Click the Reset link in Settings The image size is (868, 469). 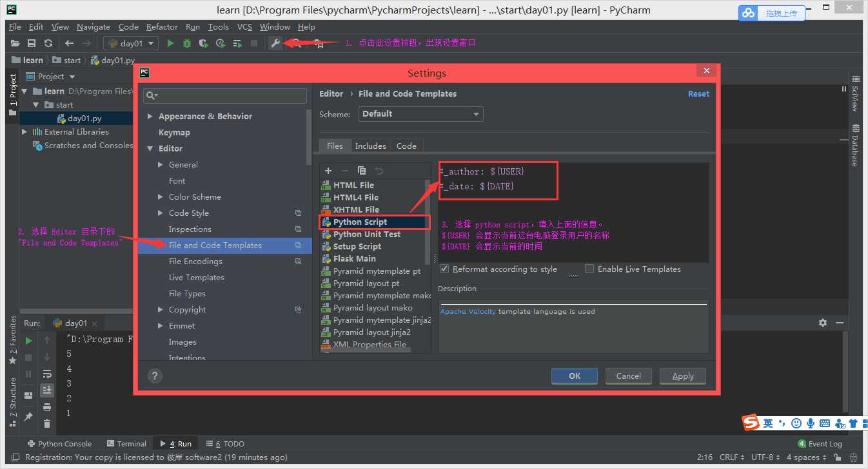click(x=698, y=94)
